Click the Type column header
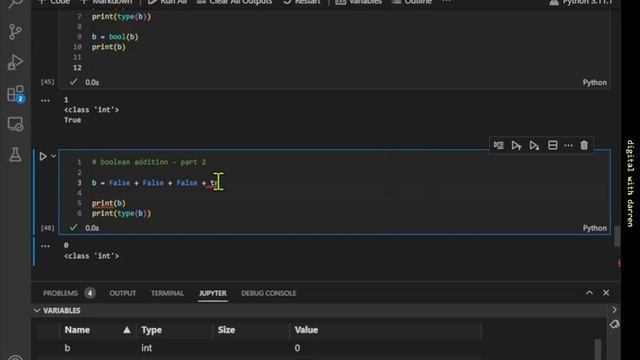Image resolution: width=640 pixels, height=360 pixels. tap(152, 330)
